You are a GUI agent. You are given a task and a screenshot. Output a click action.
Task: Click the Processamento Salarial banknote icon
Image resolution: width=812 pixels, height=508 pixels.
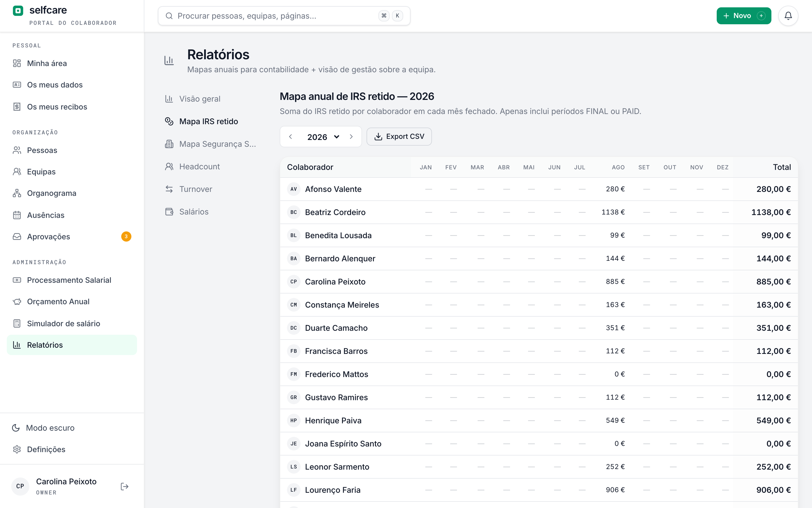coord(17,280)
